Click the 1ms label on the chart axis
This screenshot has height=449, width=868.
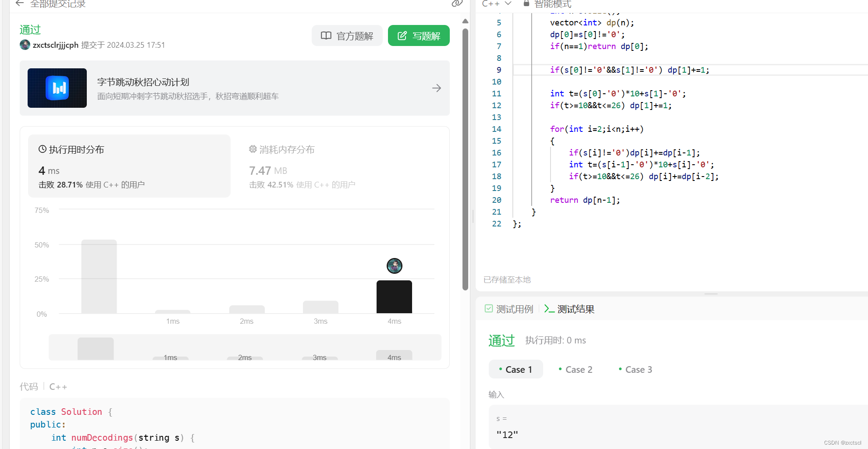click(x=173, y=321)
